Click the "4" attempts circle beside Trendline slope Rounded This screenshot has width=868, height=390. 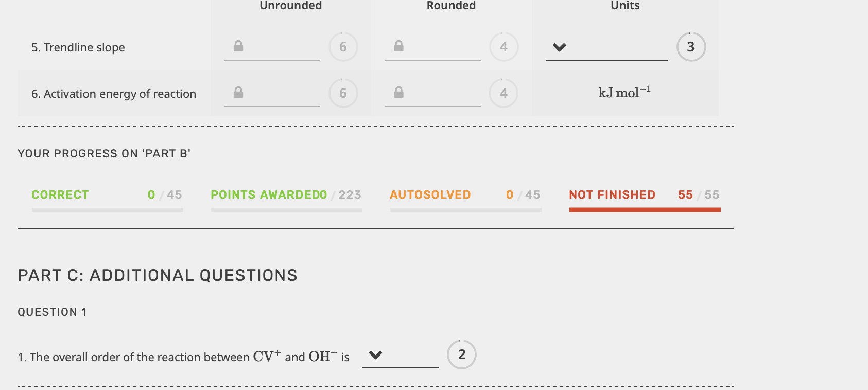pos(504,47)
